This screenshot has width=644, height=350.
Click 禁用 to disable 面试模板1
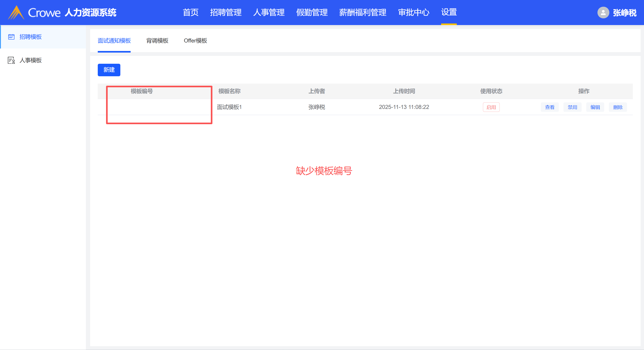572,107
